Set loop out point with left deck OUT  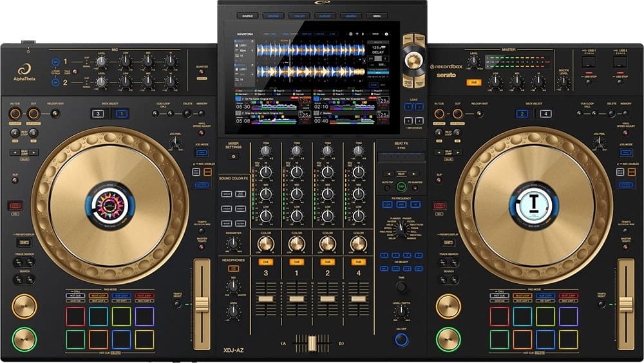(33, 114)
